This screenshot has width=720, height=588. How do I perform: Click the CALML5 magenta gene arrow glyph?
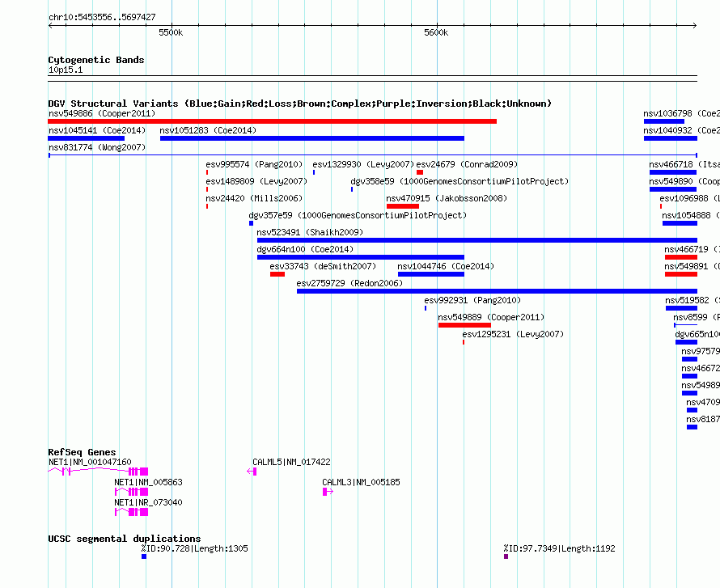tap(252, 472)
